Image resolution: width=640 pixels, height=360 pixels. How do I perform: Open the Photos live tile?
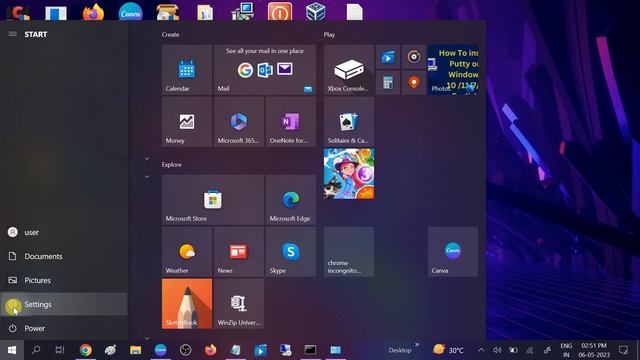click(453, 69)
